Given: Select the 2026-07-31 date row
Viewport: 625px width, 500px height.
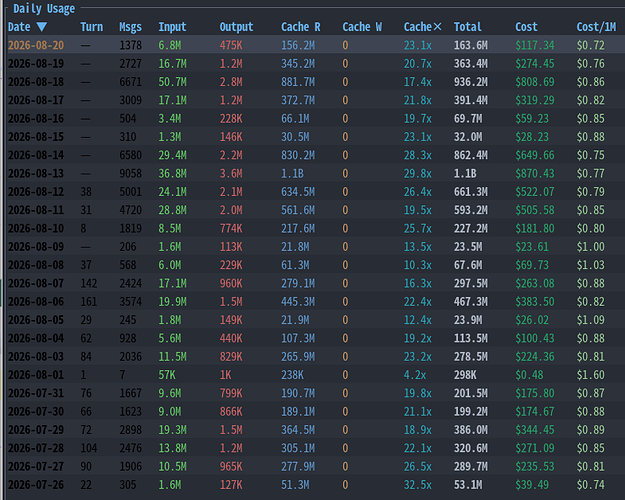Looking at the screenshot, I should coord(316,394).
